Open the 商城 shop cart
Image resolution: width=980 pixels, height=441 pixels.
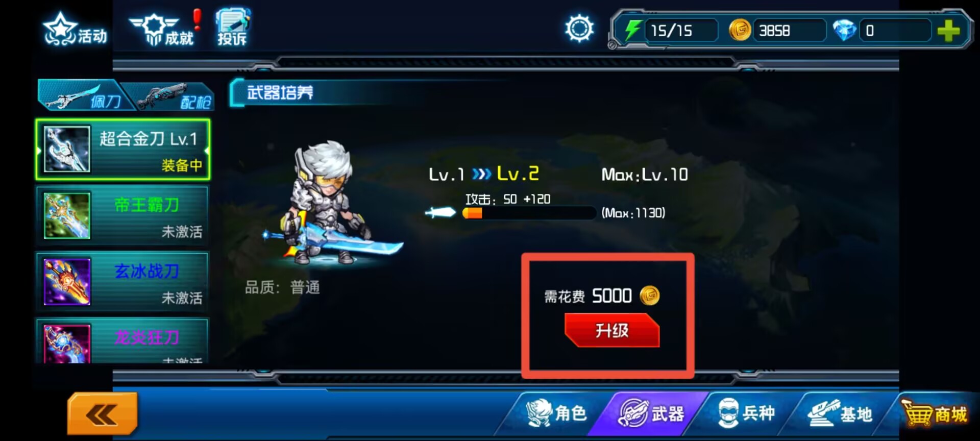point(934,413)
